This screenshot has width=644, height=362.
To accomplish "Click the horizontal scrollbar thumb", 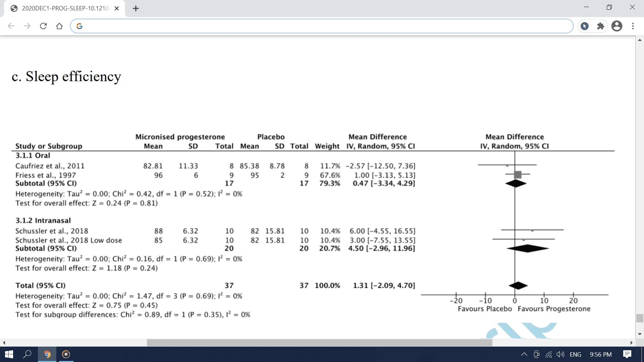I will coord(320,343).
